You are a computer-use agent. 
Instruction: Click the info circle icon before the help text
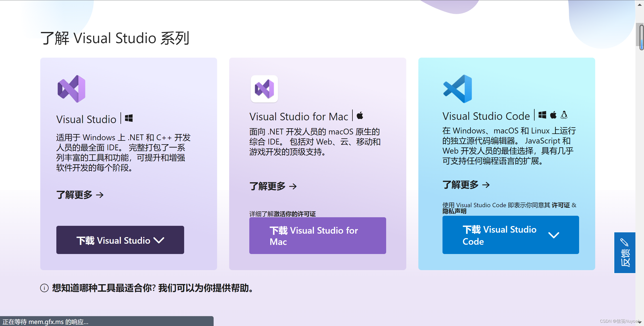tap(44, 288)
